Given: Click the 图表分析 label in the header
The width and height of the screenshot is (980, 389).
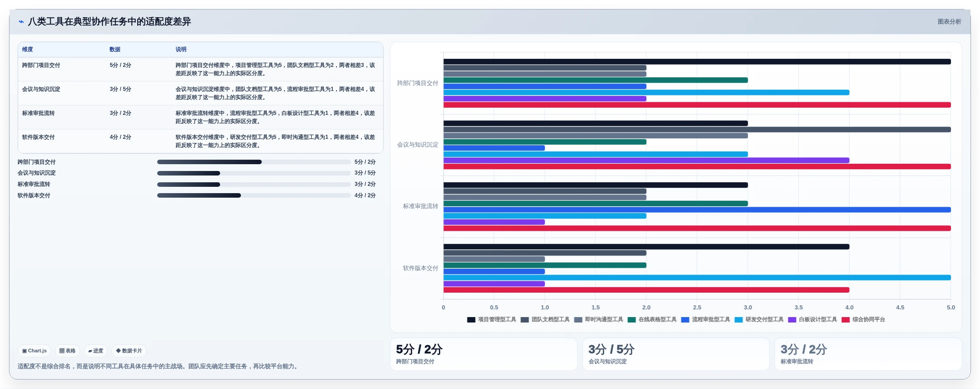Looking at the screenshot, I should tap(949, 22).
